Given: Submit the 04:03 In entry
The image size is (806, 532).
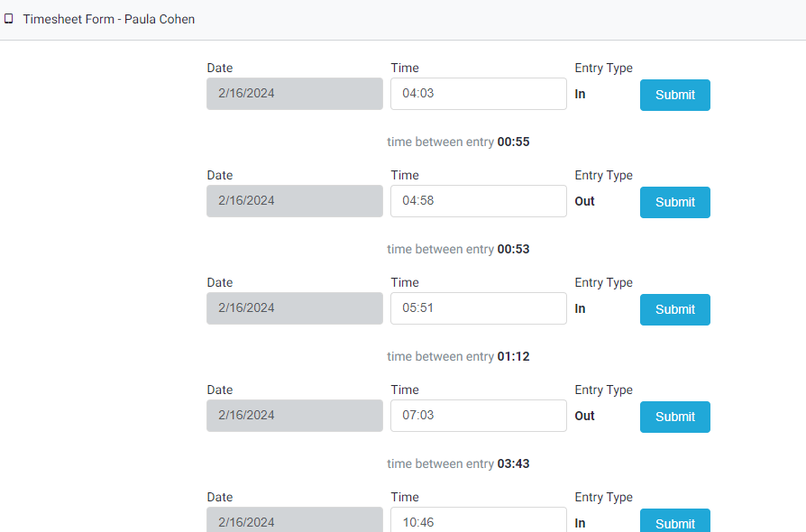Looking at the screenshot, I should [674, 95].
